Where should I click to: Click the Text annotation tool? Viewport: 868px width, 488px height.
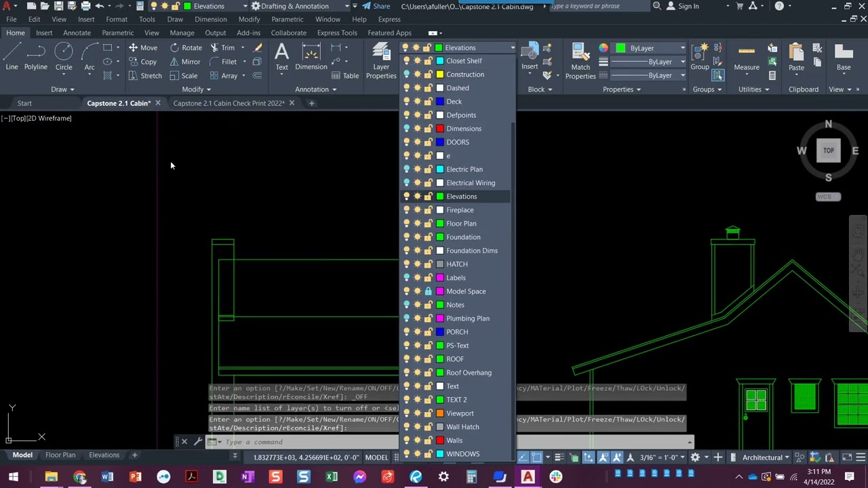tap(281, 57)
